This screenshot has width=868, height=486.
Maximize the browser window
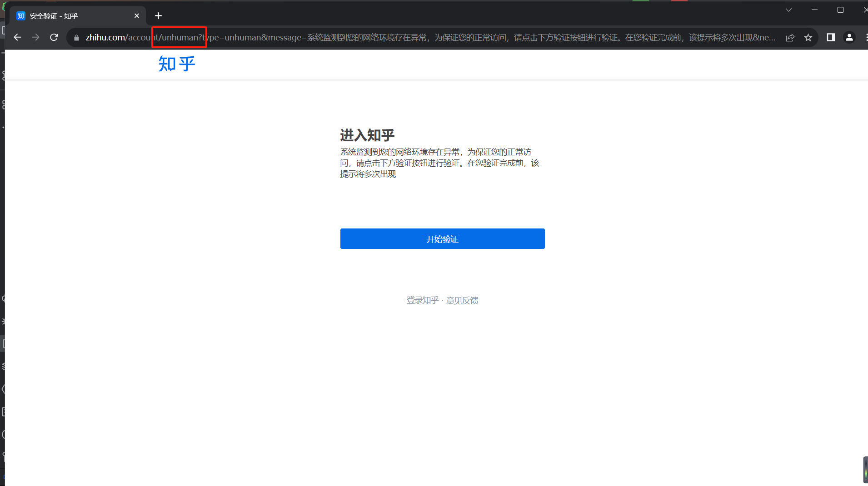pos(840,10)
